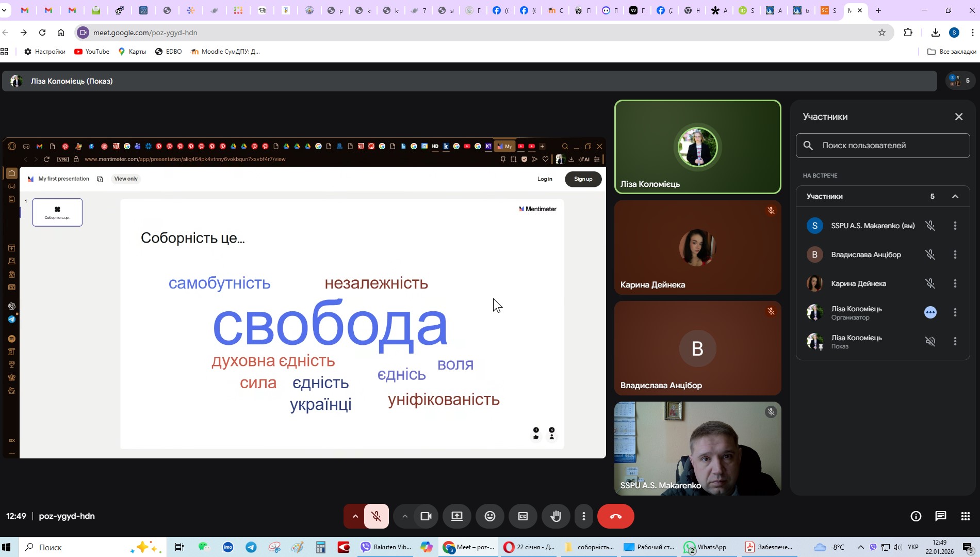This screenshot has height=557, width=980.
Task: Raise hand using the hand icon
Action: point(556,516)
